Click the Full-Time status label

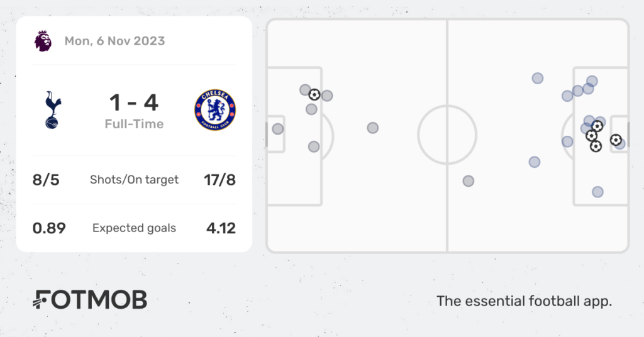click(134, 124)
